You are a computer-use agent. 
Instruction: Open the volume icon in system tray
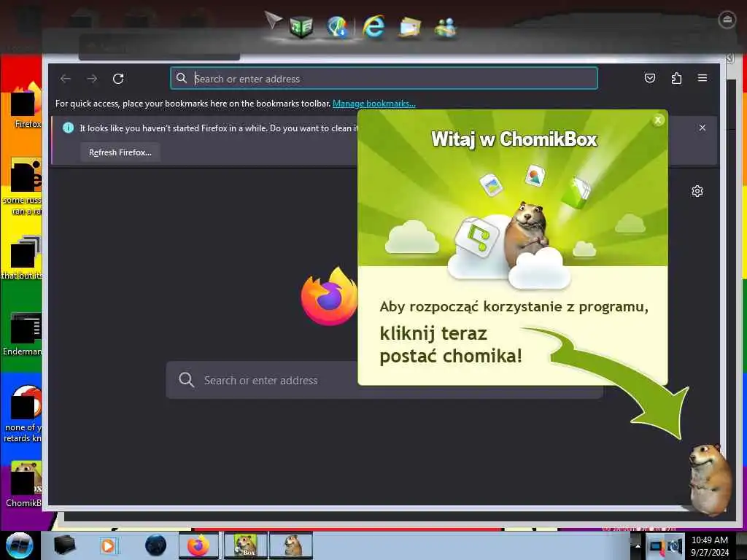[675, 546]
